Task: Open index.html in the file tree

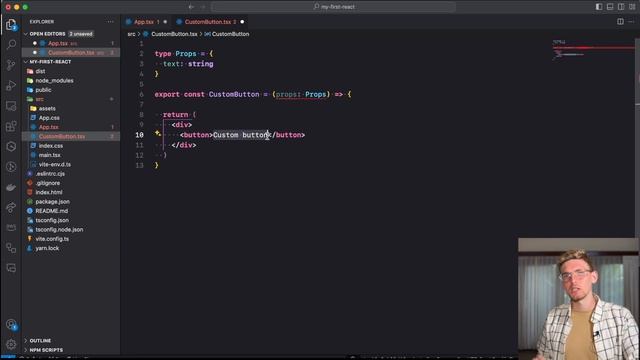Action: (x=49, y=192)
